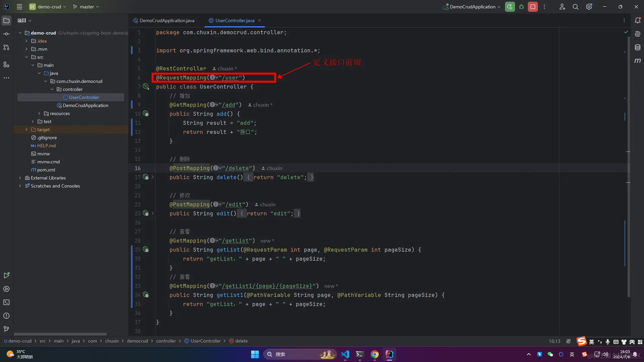Expand Scratches and Consoles node
Screen dimensions: 644x362
pos(20,186)
